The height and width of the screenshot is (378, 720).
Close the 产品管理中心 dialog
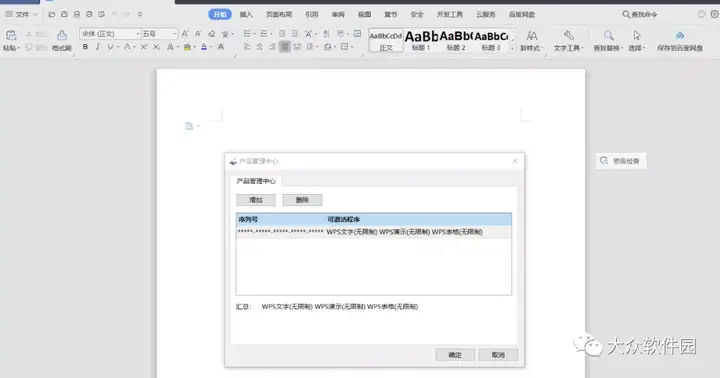point(515,161)
